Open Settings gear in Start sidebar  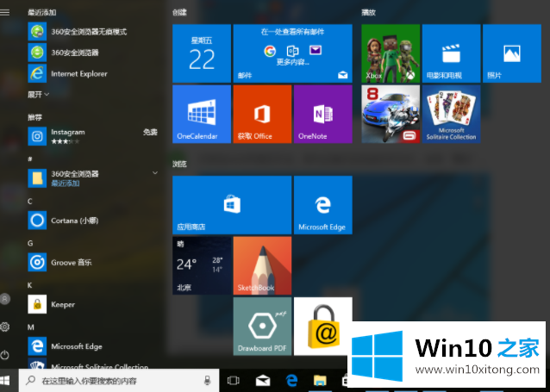(x=5, y=327)
